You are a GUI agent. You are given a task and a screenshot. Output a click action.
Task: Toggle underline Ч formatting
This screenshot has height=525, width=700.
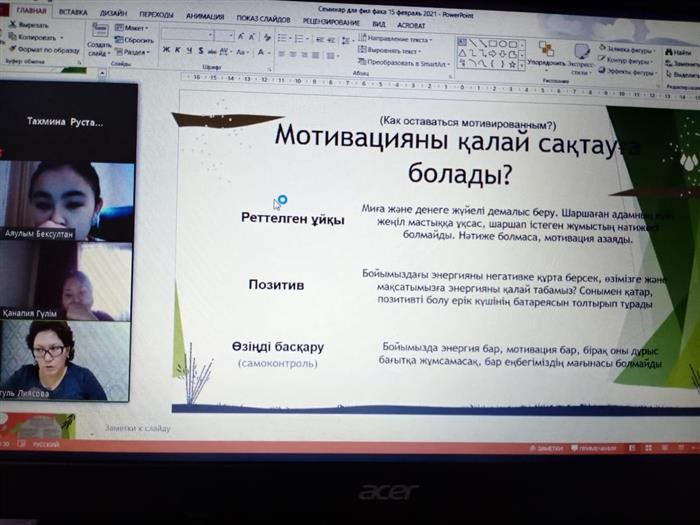point(187,50)
